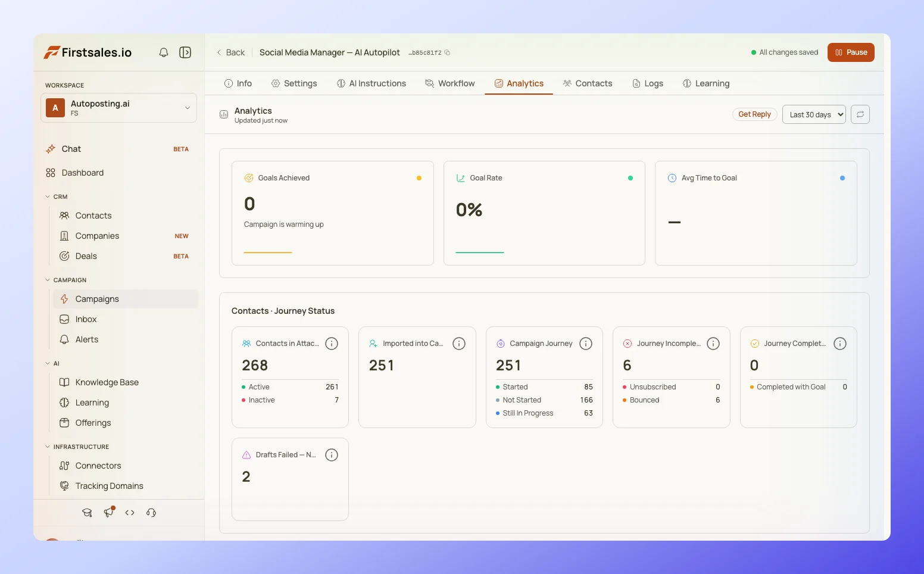The image size is (924, 574).
Task: Open Connectors in the sidebar
Action: click(126, 466)
